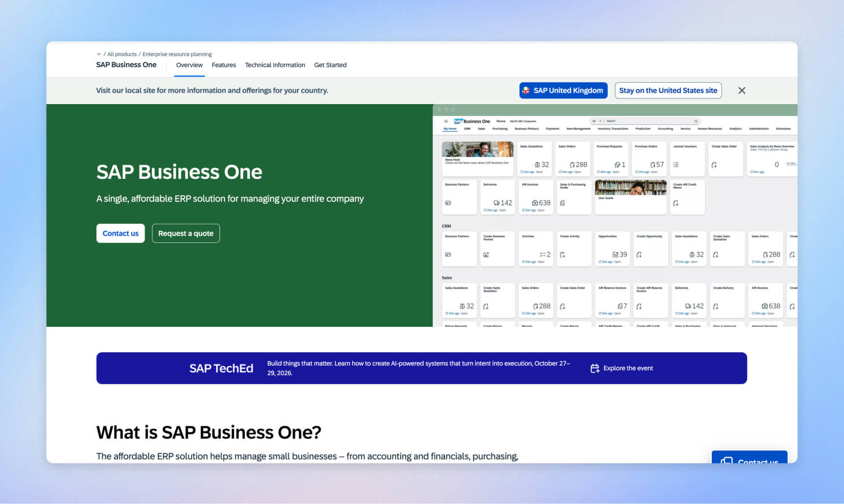Open the News Feed thumbnail tile
The height and width of the screenshot is (504, 844).
tap(478, 159)
